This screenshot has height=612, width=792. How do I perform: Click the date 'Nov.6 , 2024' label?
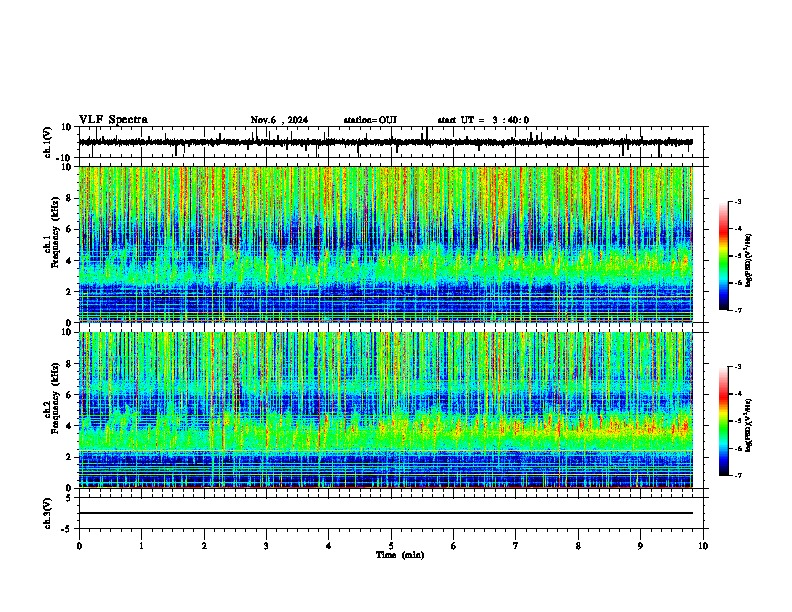tap(279, 120)
